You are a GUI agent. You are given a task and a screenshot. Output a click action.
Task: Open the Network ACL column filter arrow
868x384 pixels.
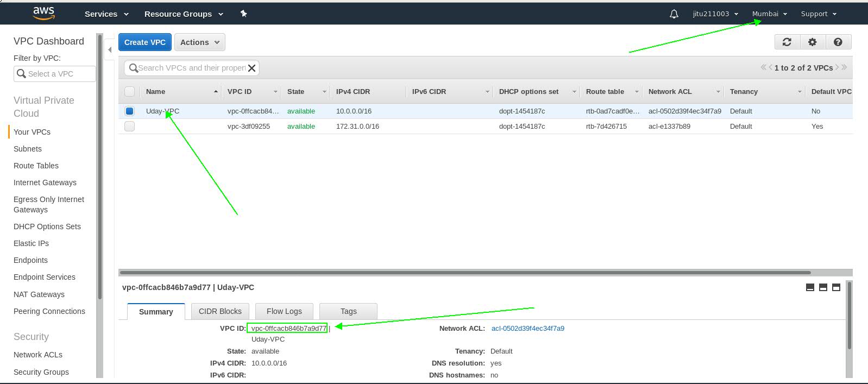[718, 92]
